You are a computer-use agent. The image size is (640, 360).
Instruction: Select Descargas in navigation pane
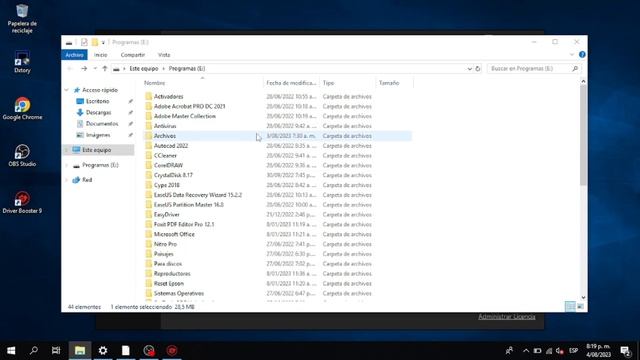[x=98, y=112]
